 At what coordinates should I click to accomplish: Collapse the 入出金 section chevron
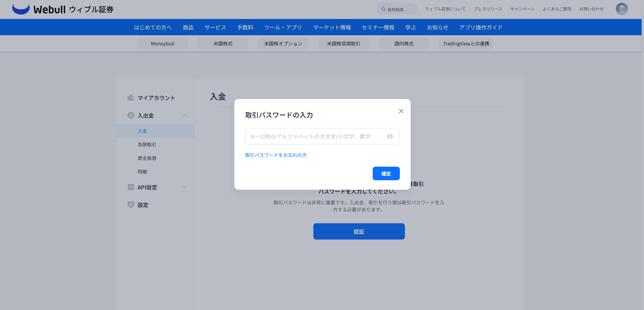pos(185,115)
